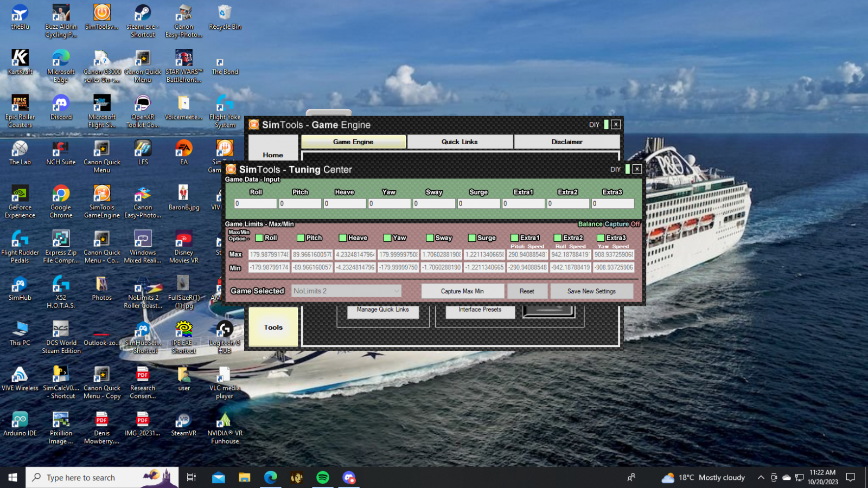Screen dimensions: 868x488
Task: Click the Pitch game data input field
Action: (x=300, y=204)
